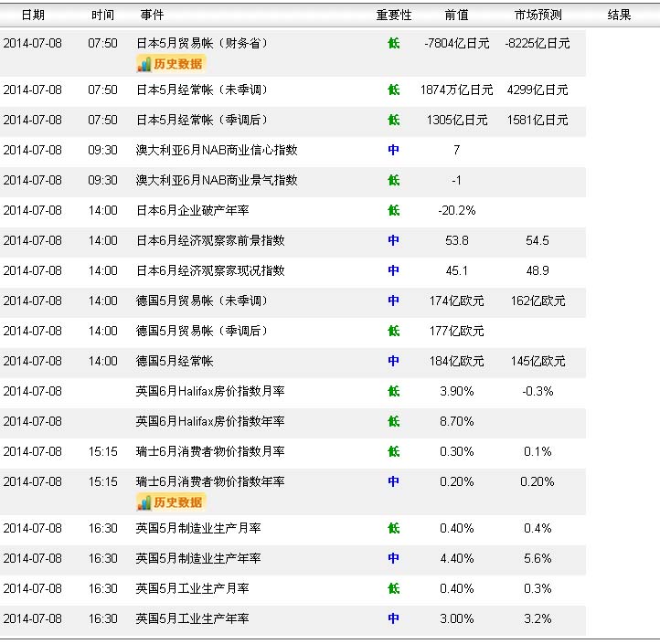Click previous value 3.90%
660x644 pixels.
[x=457, y=391]
